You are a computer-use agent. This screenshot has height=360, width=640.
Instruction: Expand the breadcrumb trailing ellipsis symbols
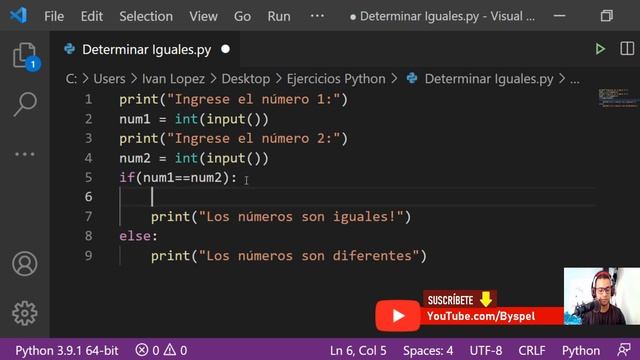[575, 80]
